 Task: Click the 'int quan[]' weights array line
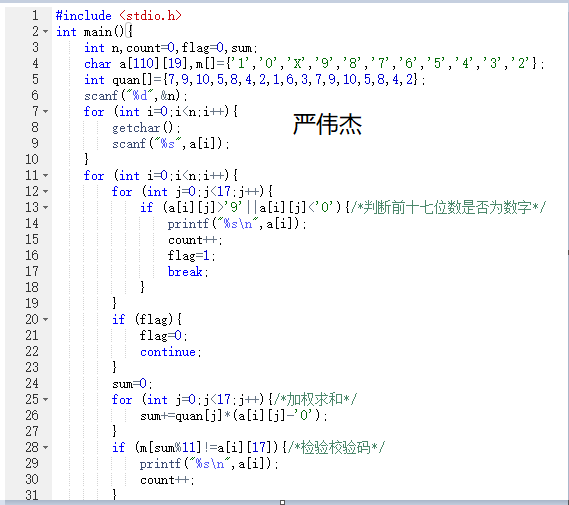pos(255,80)
